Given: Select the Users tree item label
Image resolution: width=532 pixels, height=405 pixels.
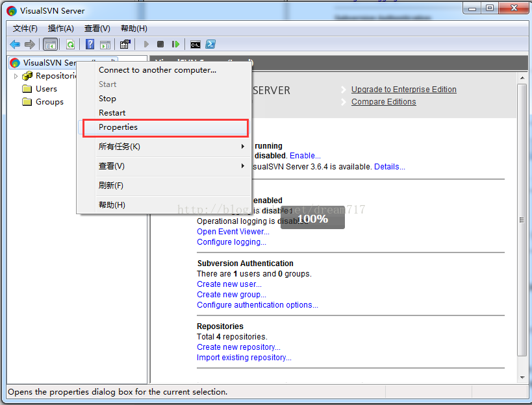Looking at the screenshot, I should pos(47,89).
